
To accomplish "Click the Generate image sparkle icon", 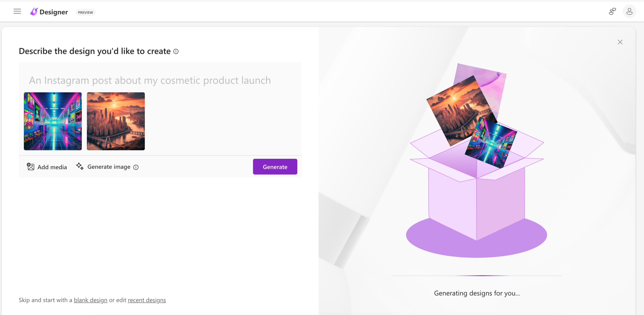I will tap(80, 166).
